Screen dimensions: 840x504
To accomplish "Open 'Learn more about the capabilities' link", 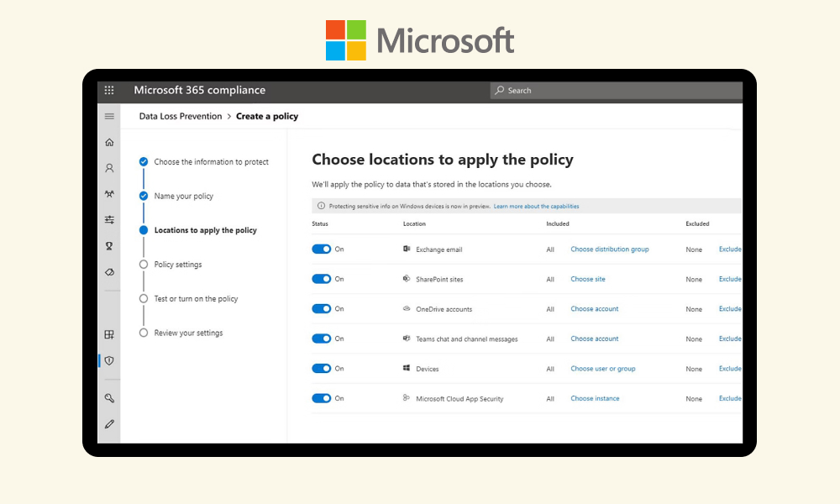I will [x=536, y=206].
